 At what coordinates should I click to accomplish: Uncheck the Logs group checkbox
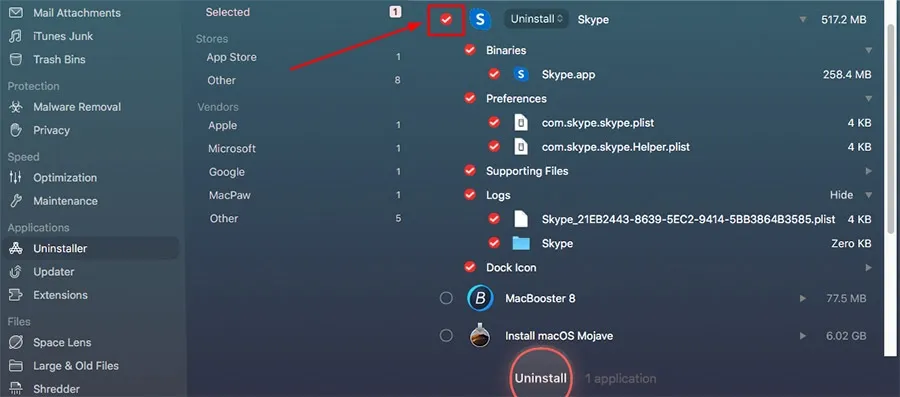[470, 195]
